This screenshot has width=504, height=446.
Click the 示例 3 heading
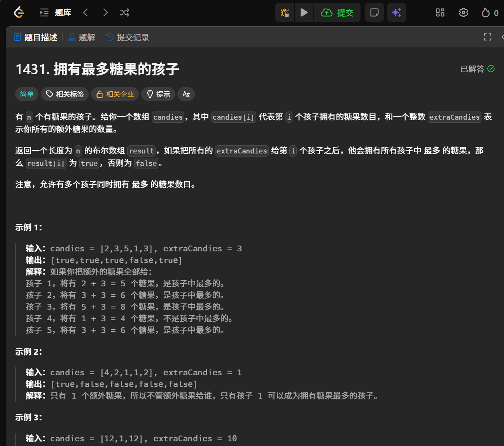coord(28,418)
